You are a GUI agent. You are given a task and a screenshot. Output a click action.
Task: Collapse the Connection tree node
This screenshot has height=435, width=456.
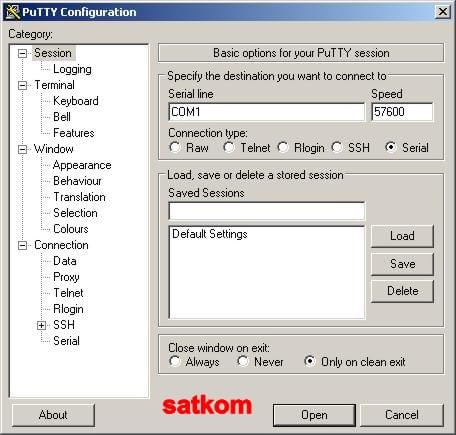coord(22,246)
